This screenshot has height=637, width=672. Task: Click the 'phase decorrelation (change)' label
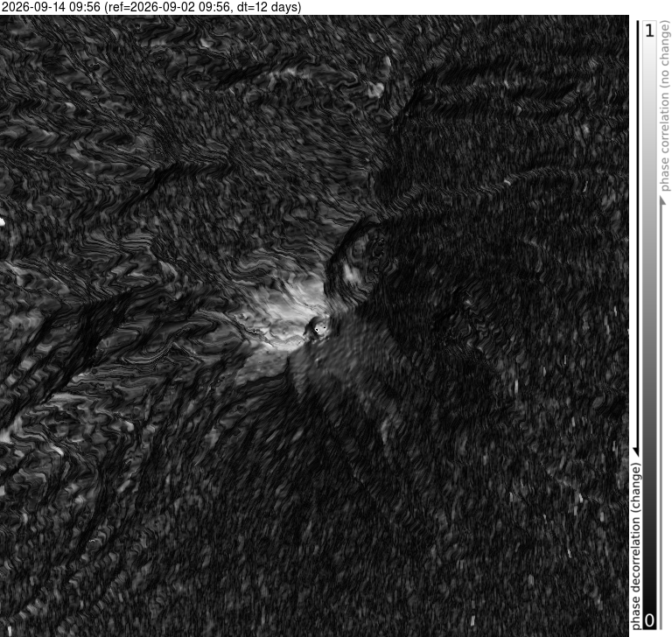tap(636, 546)
